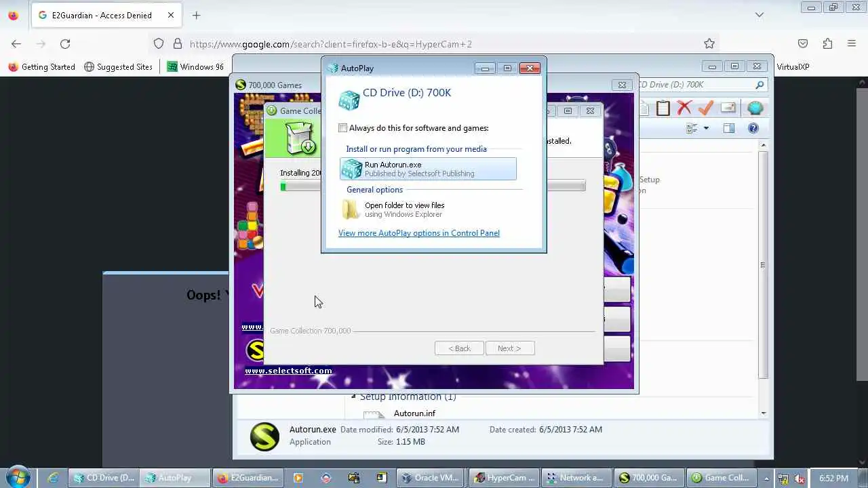Collapse the Setup Information (1) group

tap(353, 396)
